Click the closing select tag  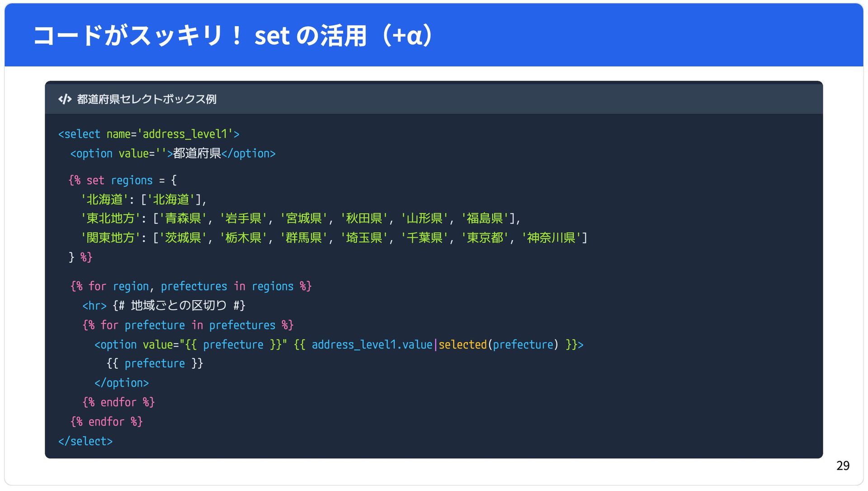(85, 441)
